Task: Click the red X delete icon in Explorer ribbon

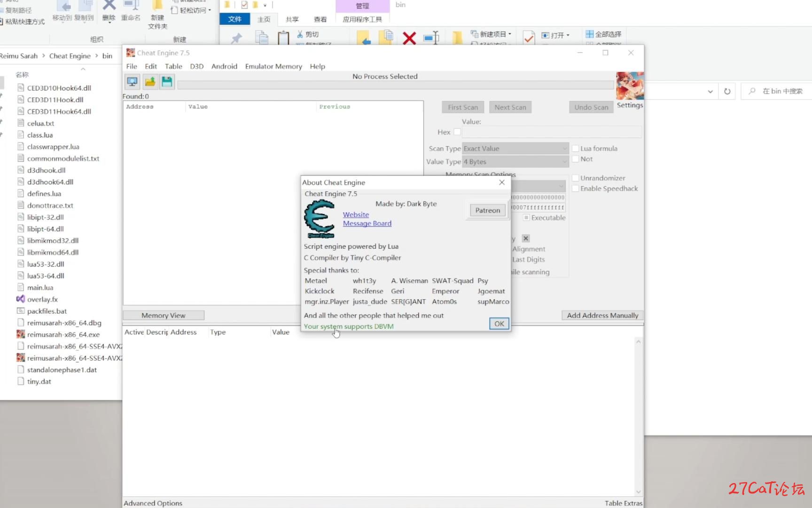Action: (x=409, y=38)
